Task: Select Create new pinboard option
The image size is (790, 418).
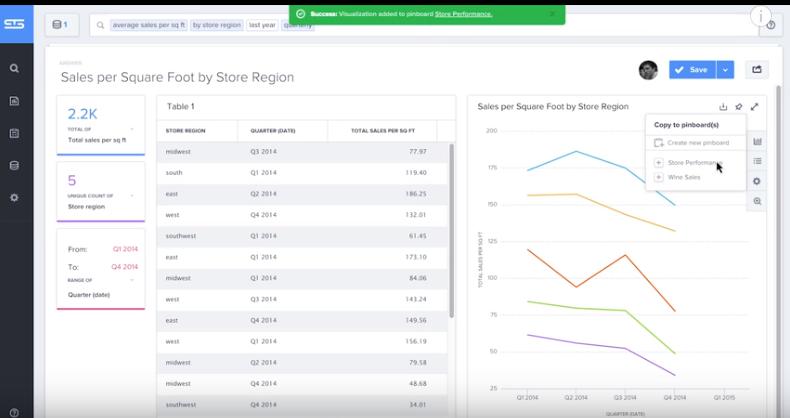Action: (697, 143)
